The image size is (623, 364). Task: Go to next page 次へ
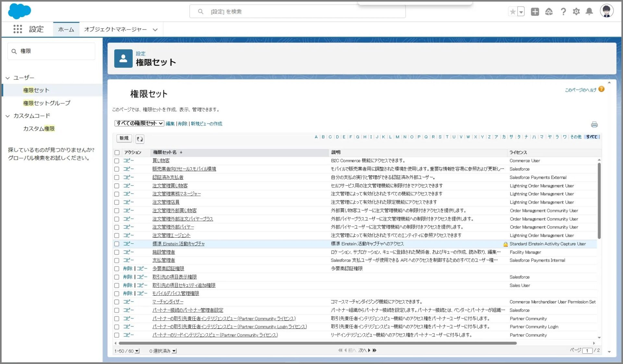tap(364, 350)
